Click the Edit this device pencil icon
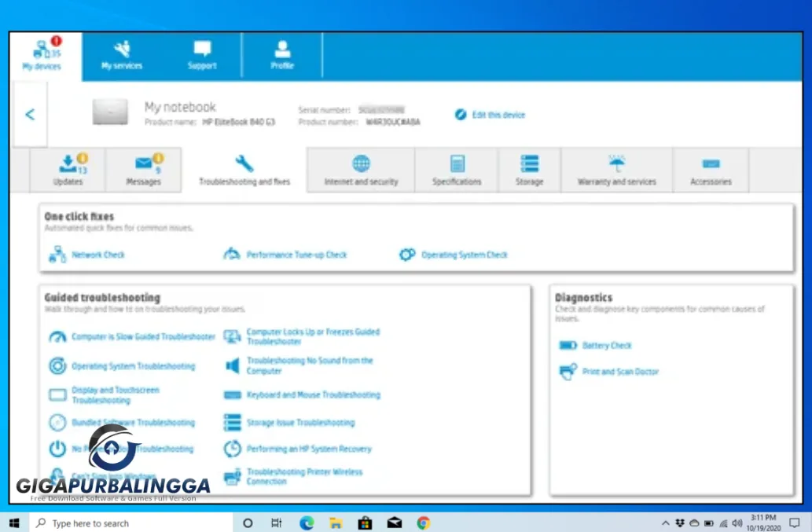The image size is (812, 532). [x=461, y=115]
